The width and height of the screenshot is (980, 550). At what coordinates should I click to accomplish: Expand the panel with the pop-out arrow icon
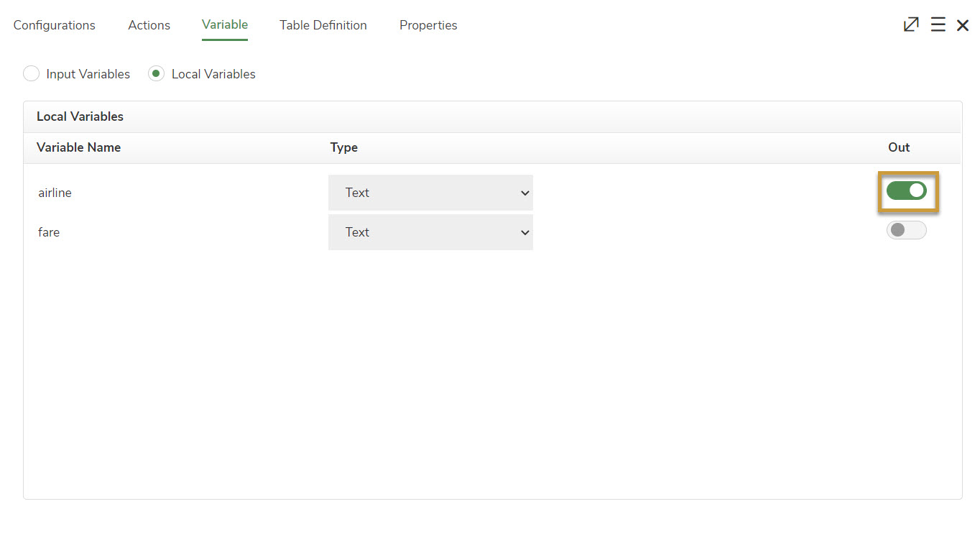911,25
